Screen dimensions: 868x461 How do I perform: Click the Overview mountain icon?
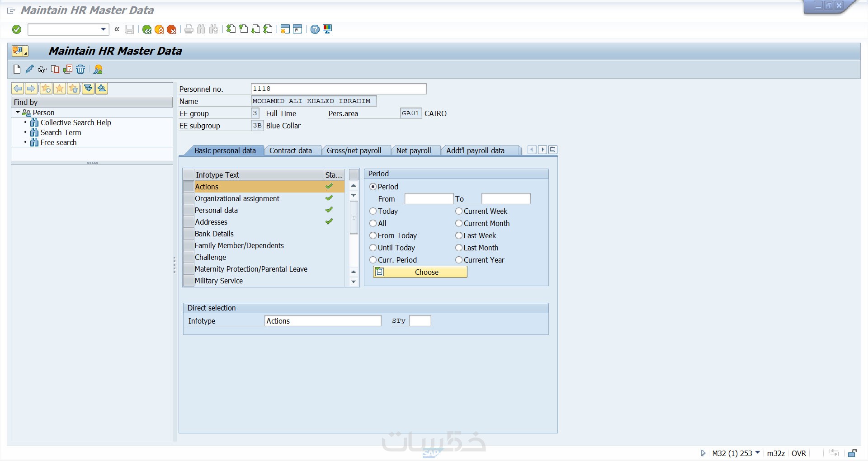pos(98,69)
